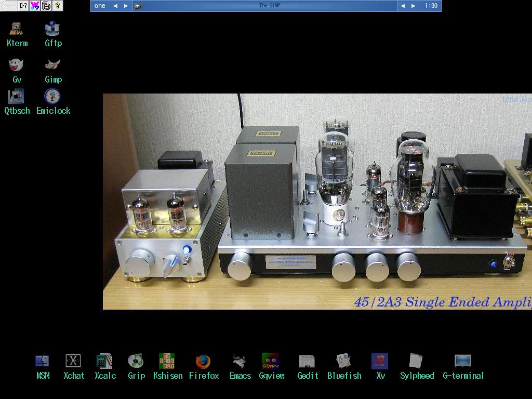Switch to previous workspace using left arrow beside 'one'
This screenshot has width=532, height=399.
[x=115, y=6]
